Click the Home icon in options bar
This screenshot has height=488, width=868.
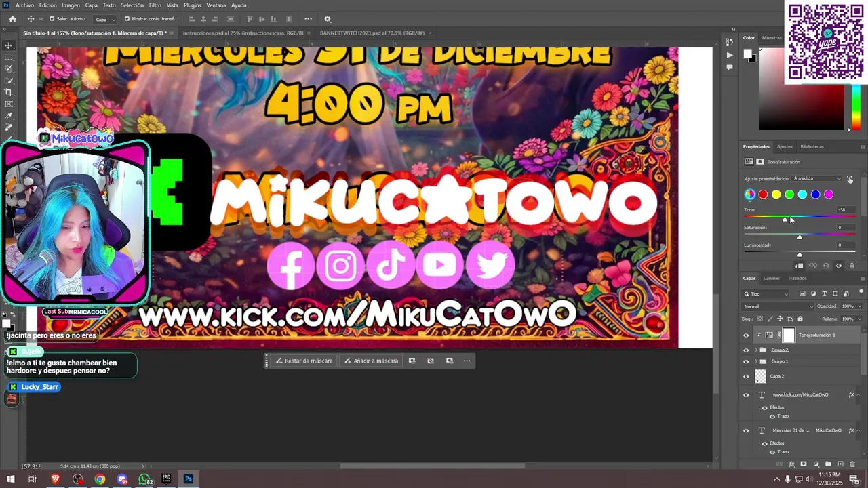click(x=12, y=19)
